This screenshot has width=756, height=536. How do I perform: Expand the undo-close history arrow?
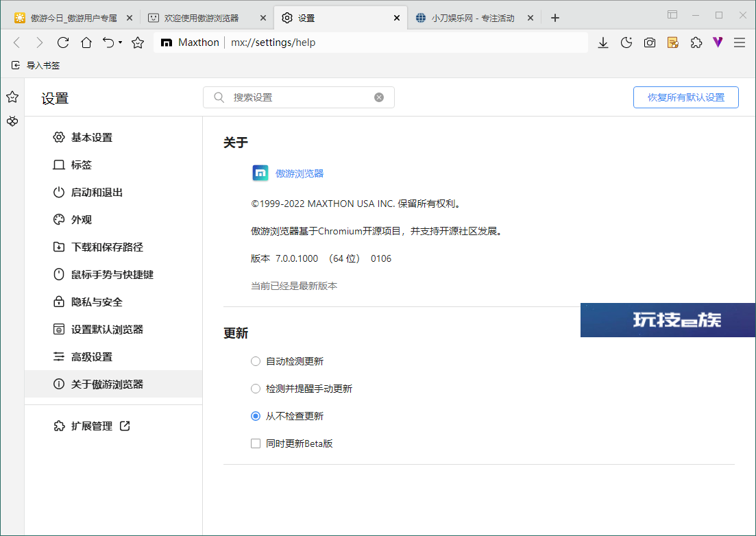(120, 43)
